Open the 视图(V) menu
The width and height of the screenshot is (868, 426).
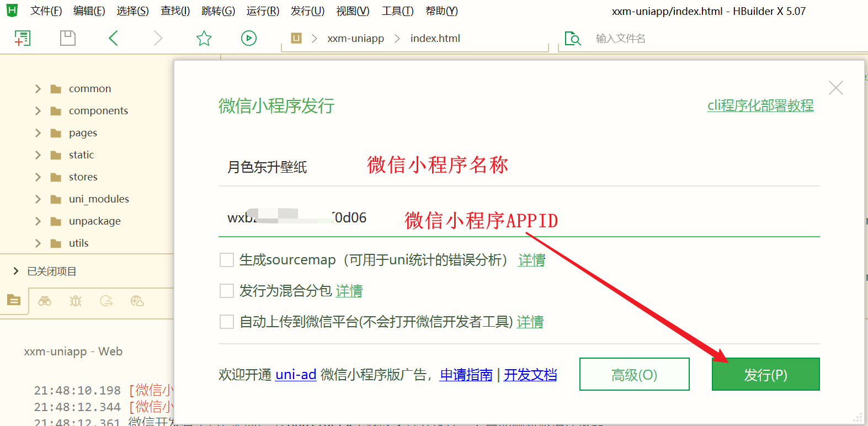(x=353, y=11)
